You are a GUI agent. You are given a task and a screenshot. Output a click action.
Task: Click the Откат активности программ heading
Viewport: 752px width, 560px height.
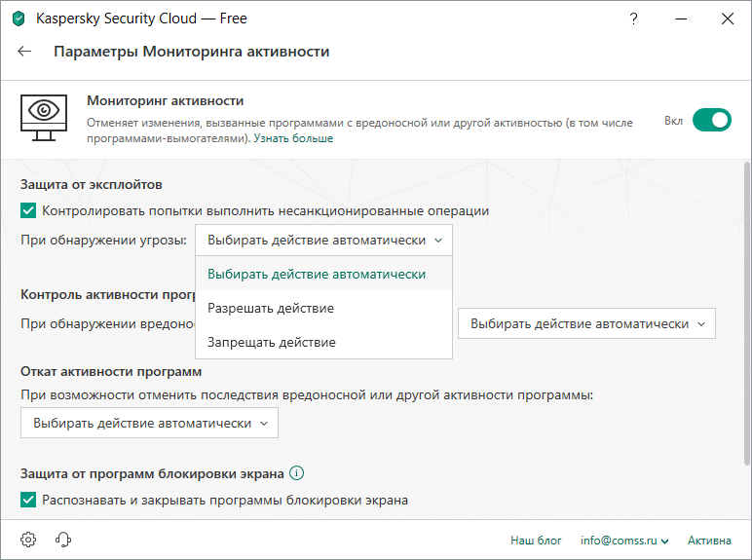[x=111, y=372]
